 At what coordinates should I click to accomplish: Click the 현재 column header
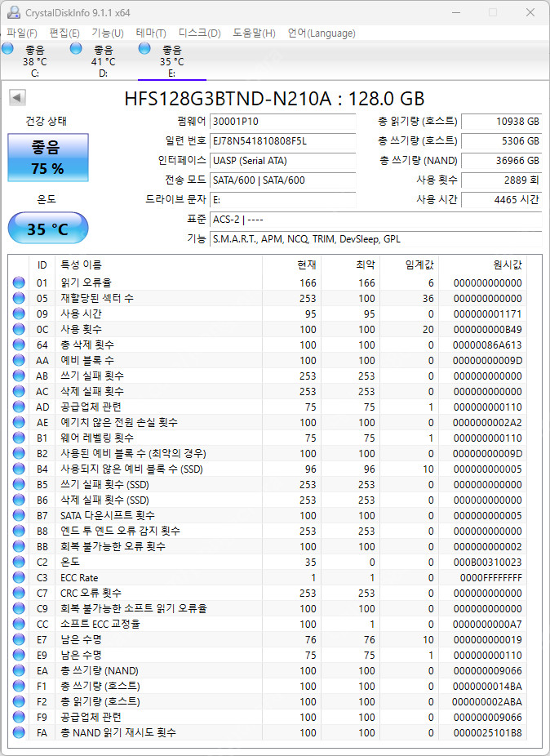point(291,265)
